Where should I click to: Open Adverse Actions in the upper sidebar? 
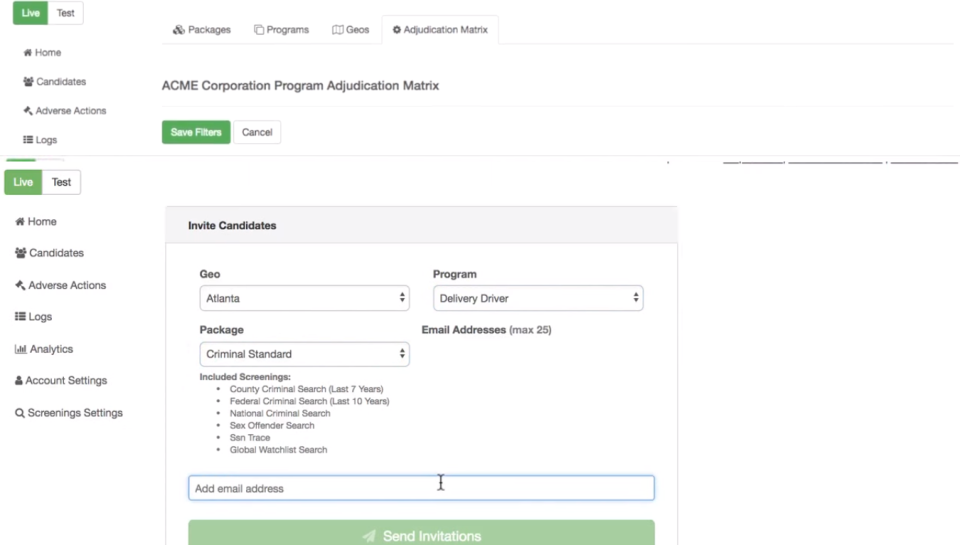click(x=65, y=111)
